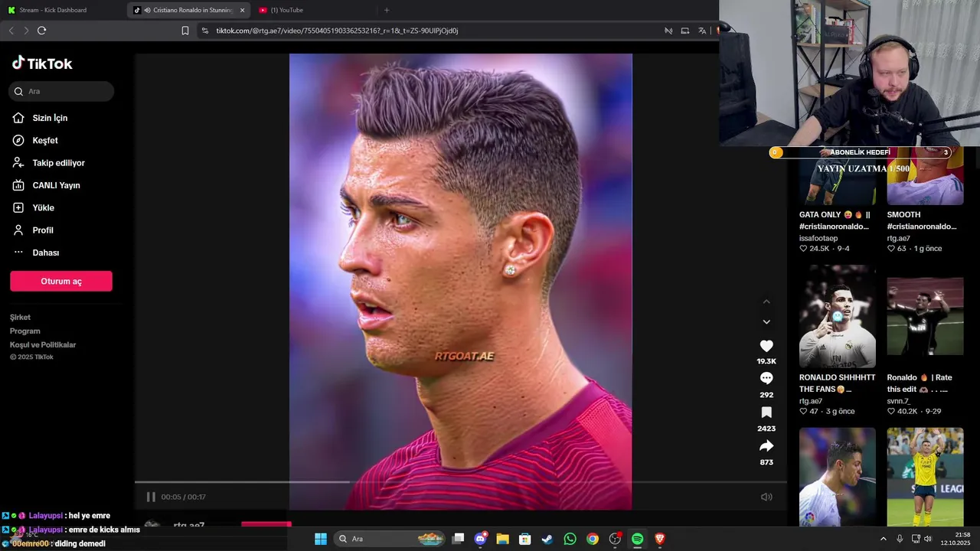
Task: Bookmark this page in the browser
Action: 185,31
